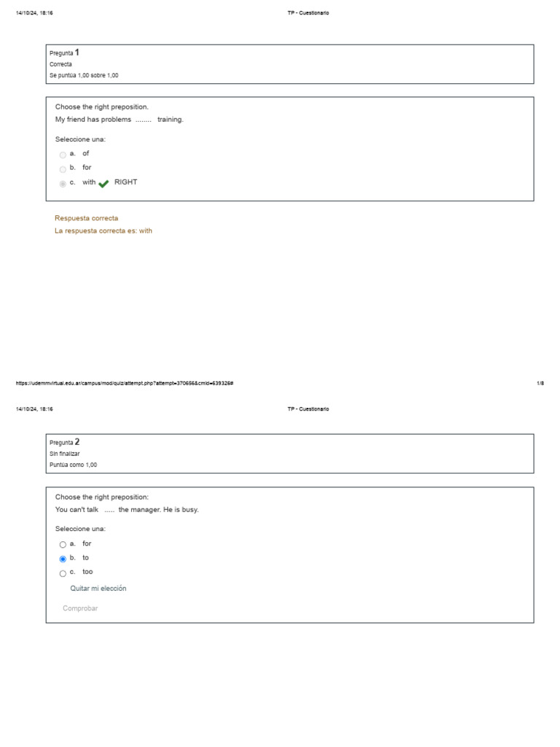The image size is (560, 747).
Task: Click the '1/8' page number indicator
Action: [540, 383]
